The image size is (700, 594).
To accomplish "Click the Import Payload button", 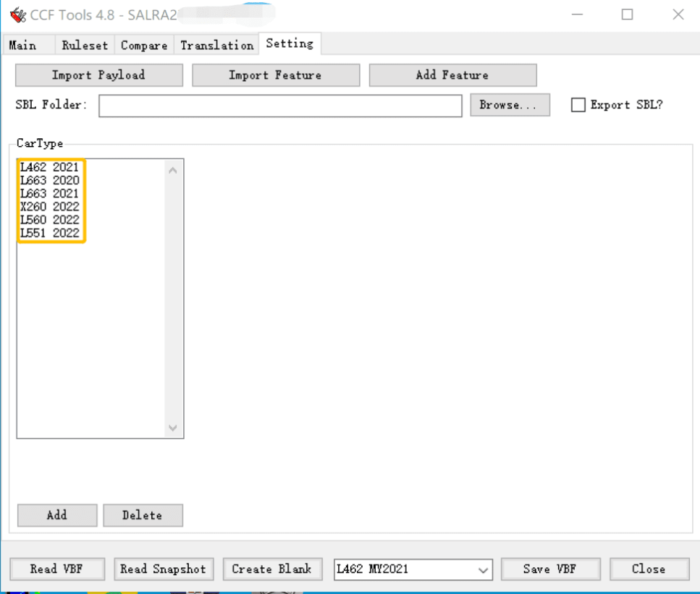I will click(x=98, y=75).
